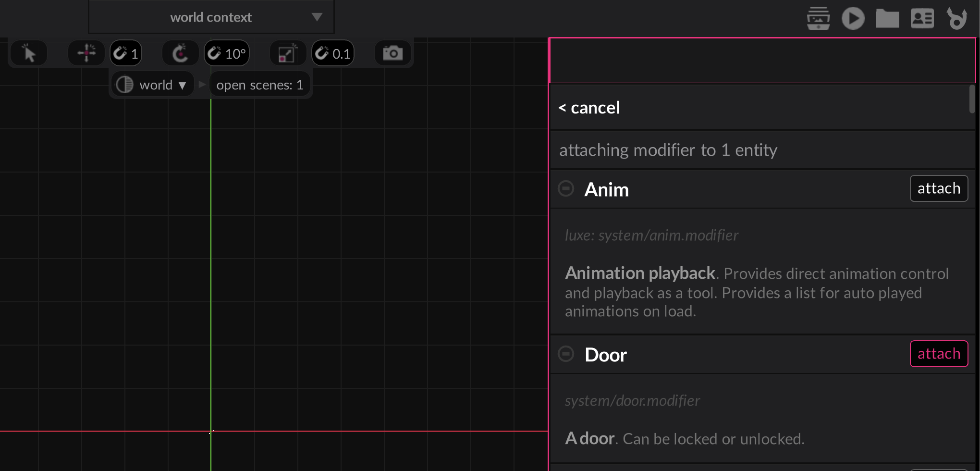Screen dimensions: 980x471
Task: Click cancel to go back
Action: (589, 108)
